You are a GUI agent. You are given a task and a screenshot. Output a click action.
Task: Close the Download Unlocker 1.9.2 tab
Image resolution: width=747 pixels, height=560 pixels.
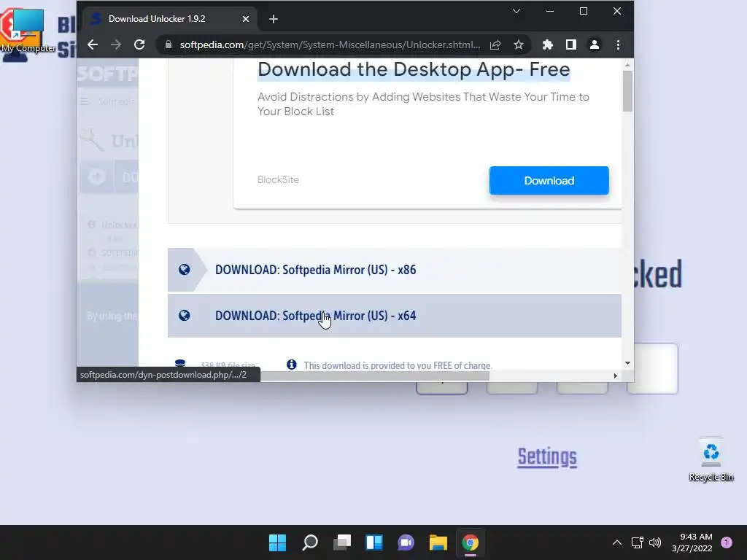245,19
